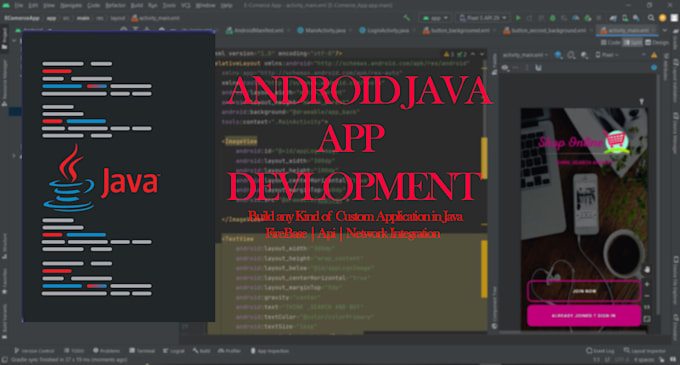
Task: Switch editor to Design view mode
Action: [657, 42]
